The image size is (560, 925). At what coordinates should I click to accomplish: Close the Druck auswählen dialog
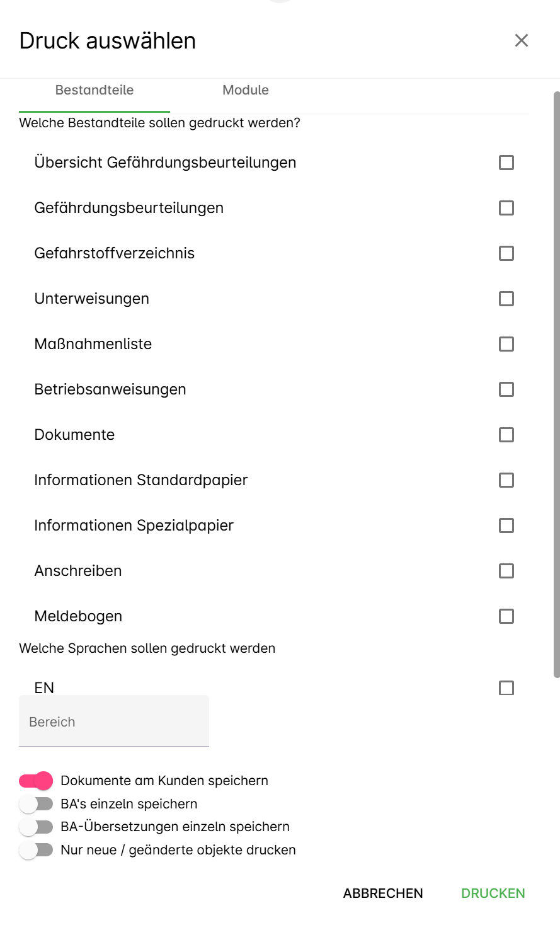pyautogui.click(x=521, y=41)
